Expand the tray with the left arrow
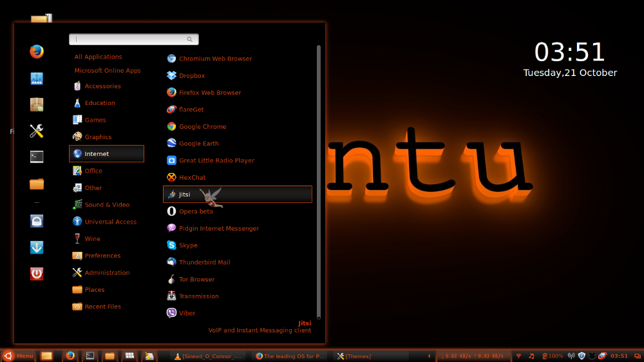Viewport: 644px width, 362px height. coord(429,356)
